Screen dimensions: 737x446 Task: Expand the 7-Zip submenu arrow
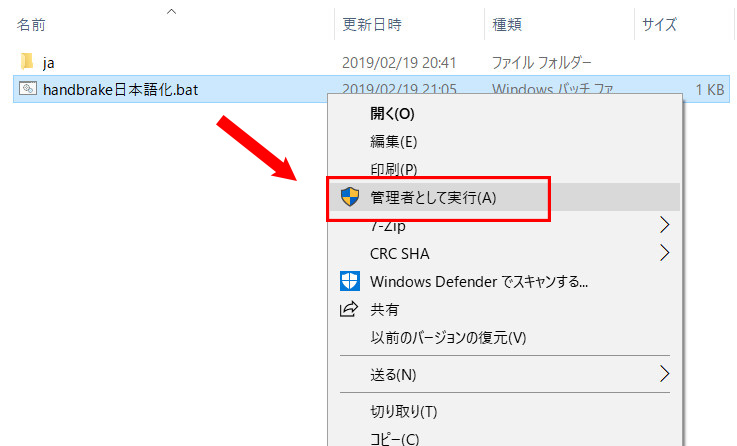(x=664, y=225)
